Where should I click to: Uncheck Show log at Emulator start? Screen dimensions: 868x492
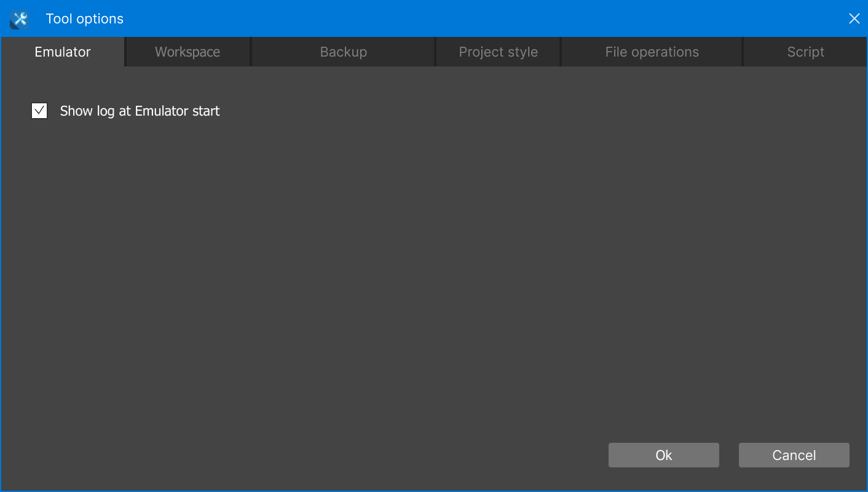coord(39,111)
